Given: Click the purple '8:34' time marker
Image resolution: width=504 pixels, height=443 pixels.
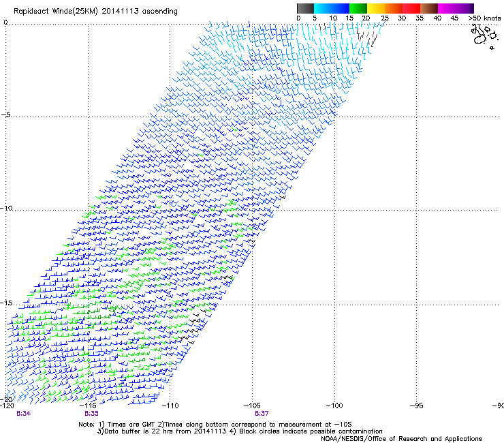Looking at the screenshot, I should tap(23, 414).
